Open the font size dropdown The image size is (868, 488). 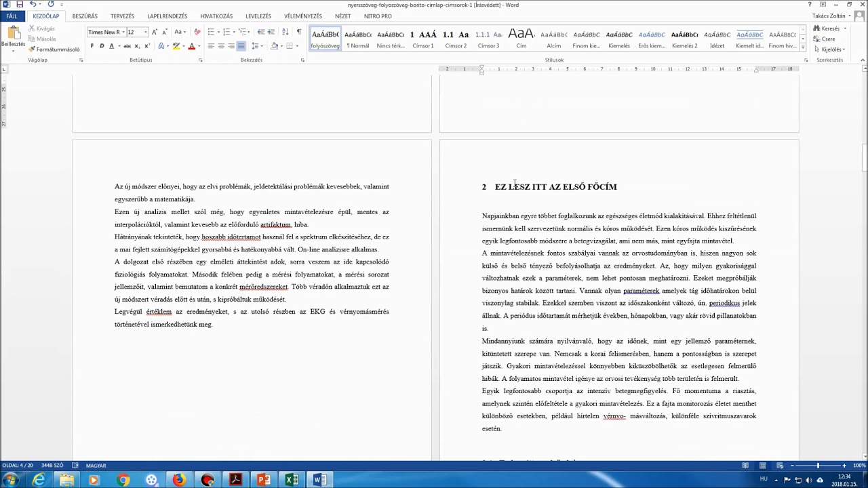[x=145, y=32]
